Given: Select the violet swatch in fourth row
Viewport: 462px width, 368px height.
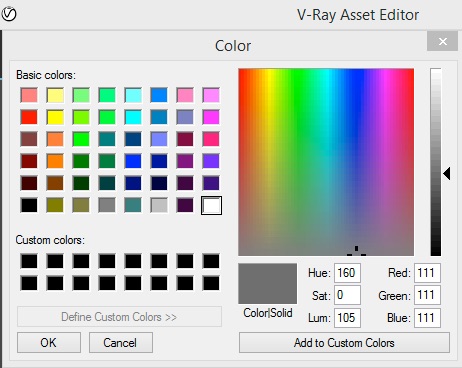Looking at the screenshot, I should click(x=211, y=161).
